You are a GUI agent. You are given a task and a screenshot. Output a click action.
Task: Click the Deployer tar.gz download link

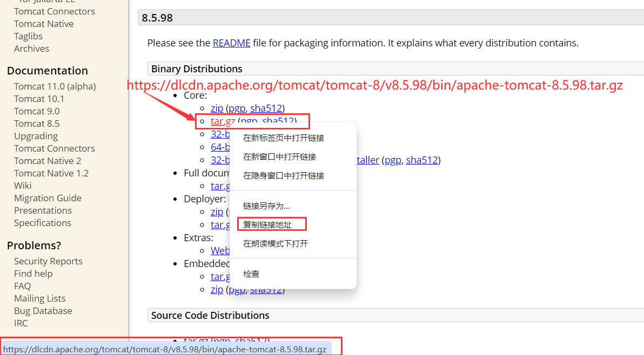pyautogui.click(x=220, y=225)
